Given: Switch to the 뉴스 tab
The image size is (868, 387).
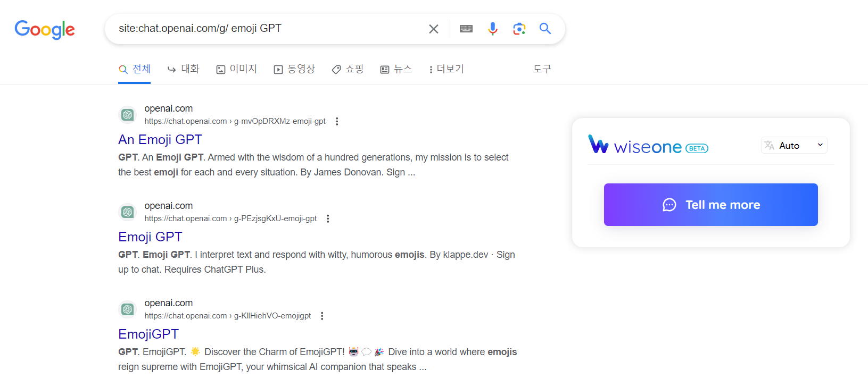Looking at the screenshot, I should click(x=396, y=69).
